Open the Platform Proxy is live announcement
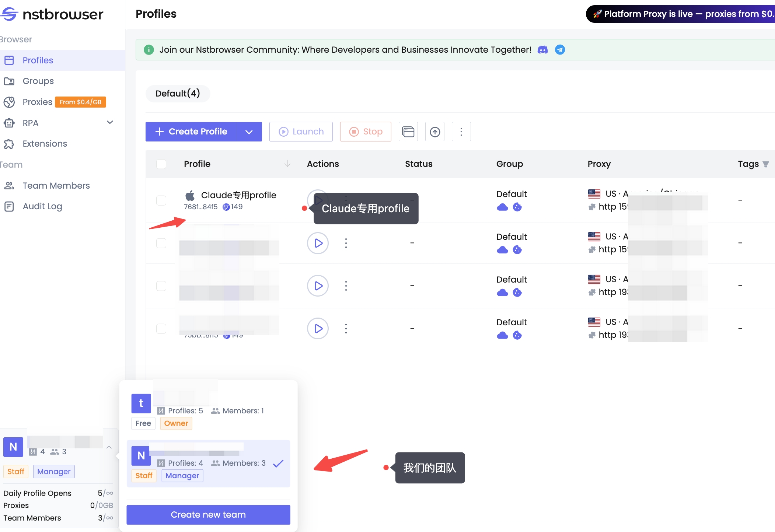 click(x=680, y=14)
